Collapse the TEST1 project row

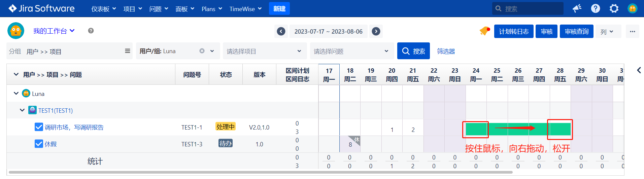pos(22,110)
